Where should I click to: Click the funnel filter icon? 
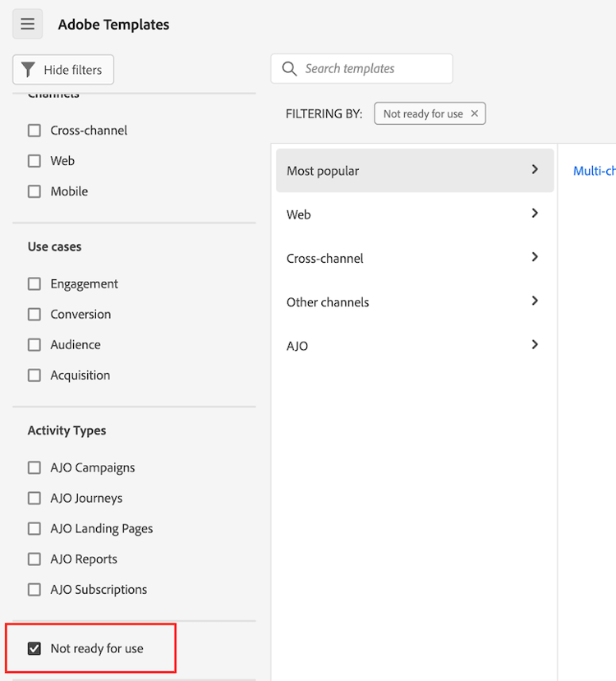tap(29, 70)
